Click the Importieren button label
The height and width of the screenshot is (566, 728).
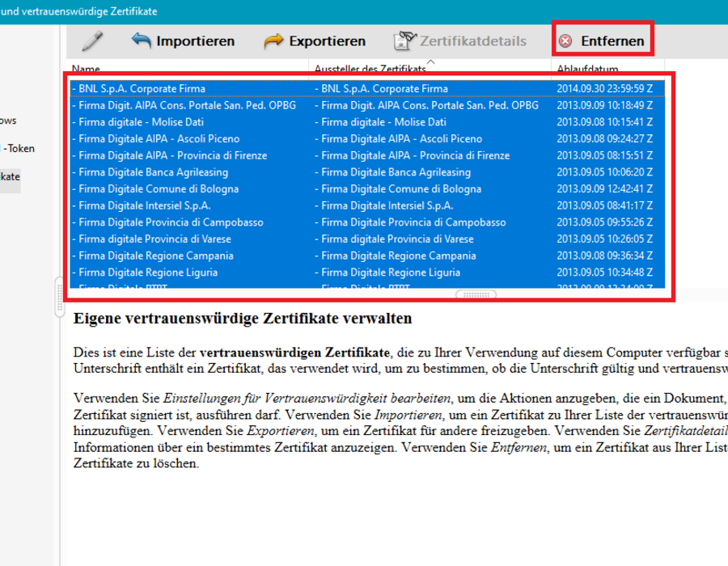[x=196, y=40]
